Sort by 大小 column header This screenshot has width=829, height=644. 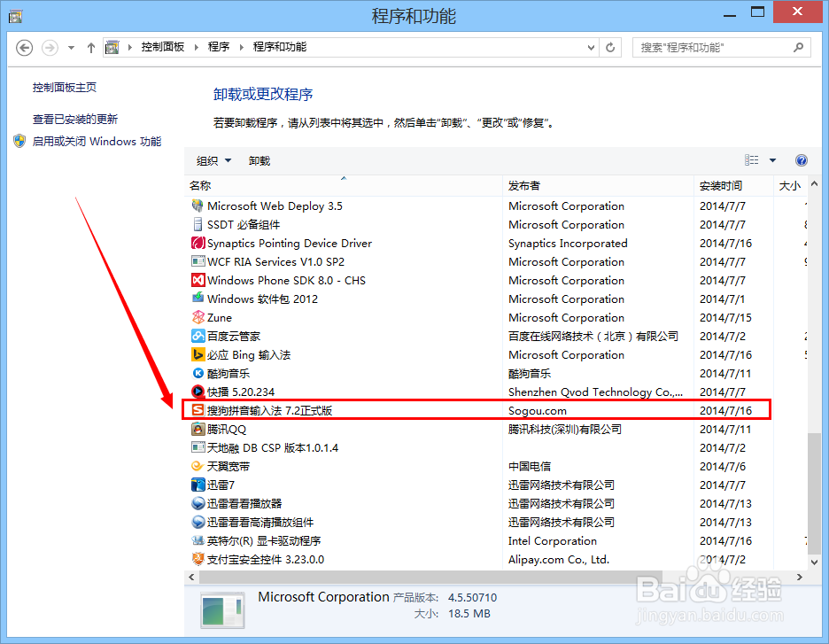790,186
